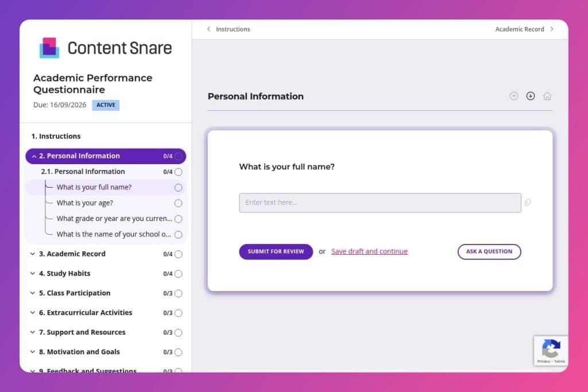Click the home icon beside Personal Information
The width and height of the screenshot is (588, 392).
(x=547, y=96)
